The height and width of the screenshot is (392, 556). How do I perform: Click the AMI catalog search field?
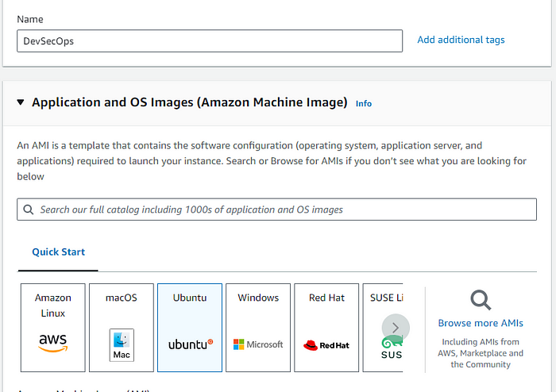tap(276, 209)
